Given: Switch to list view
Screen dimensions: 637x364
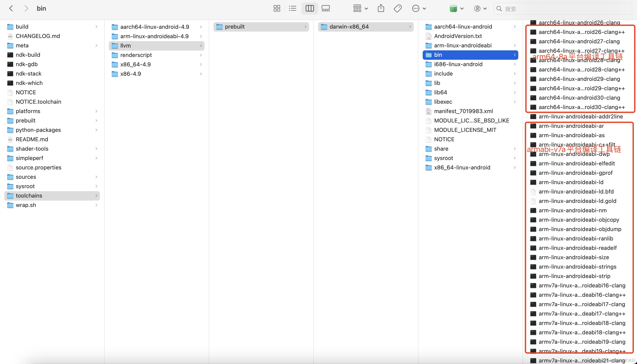Looking at the screenshot, I should pyautogui.click(x=292, y=9).
